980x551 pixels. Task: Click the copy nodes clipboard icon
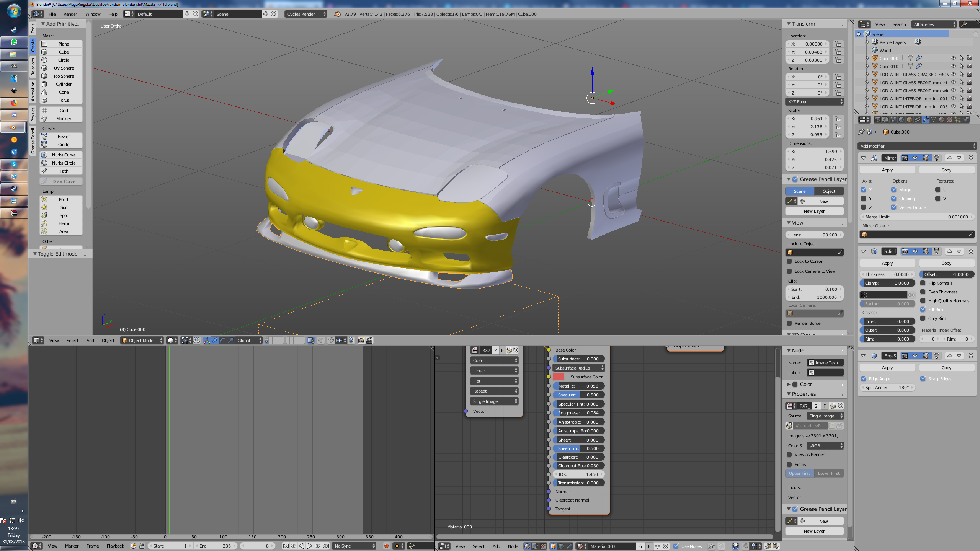[768, 546]
